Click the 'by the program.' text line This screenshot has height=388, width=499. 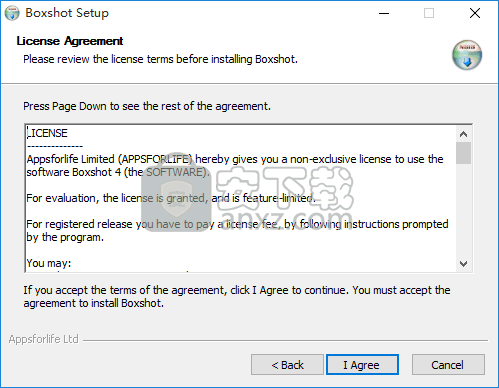coord(65,237)
